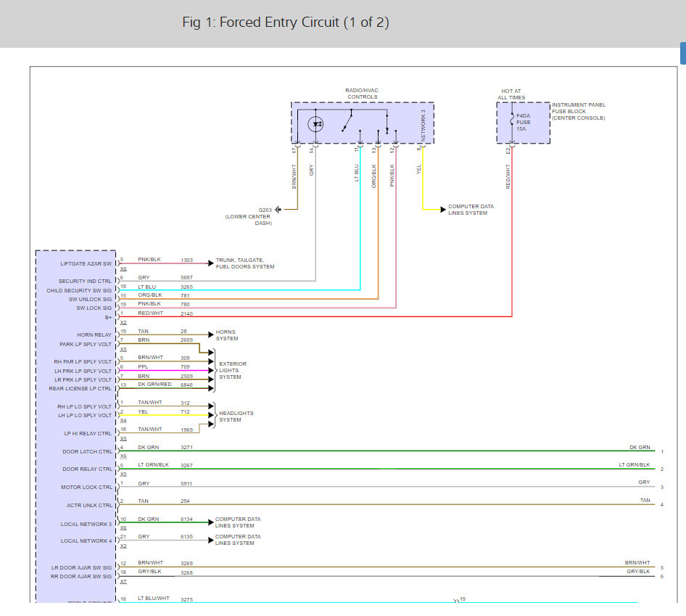Click wire circuit number 5697
This screenshot has height=616, width=686.
coord(187,278)
